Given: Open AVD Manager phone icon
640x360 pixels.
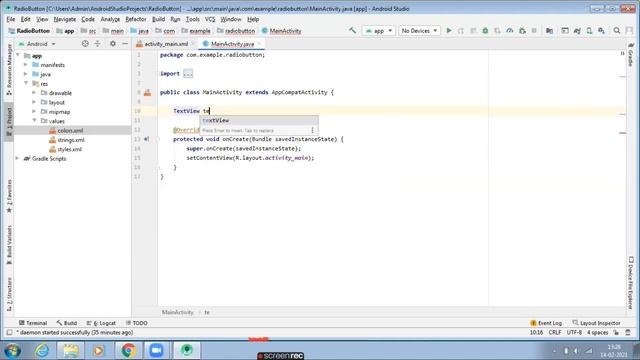Looking at the screenshot, I should [x=589, y=31].
